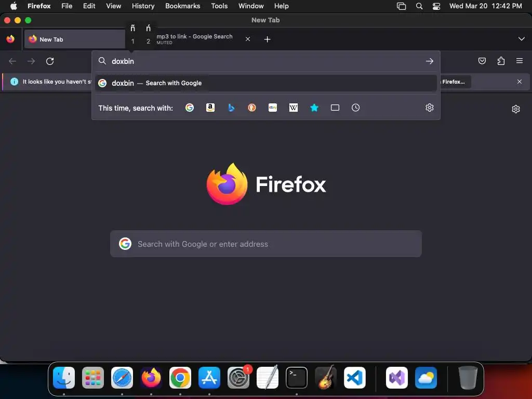
Task: Open Save to Pocket
Action: click(482, 61)
